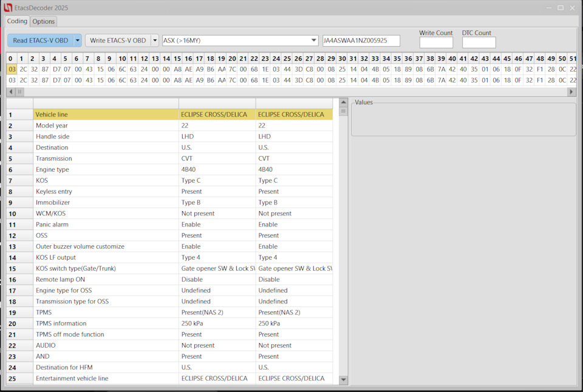
Task: Select TPMS off mode function row
Action: (x=169, y=334)
